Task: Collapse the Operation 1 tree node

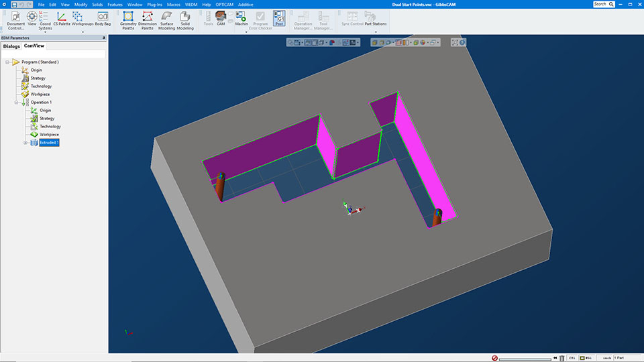Action: [x=16, y=103]
